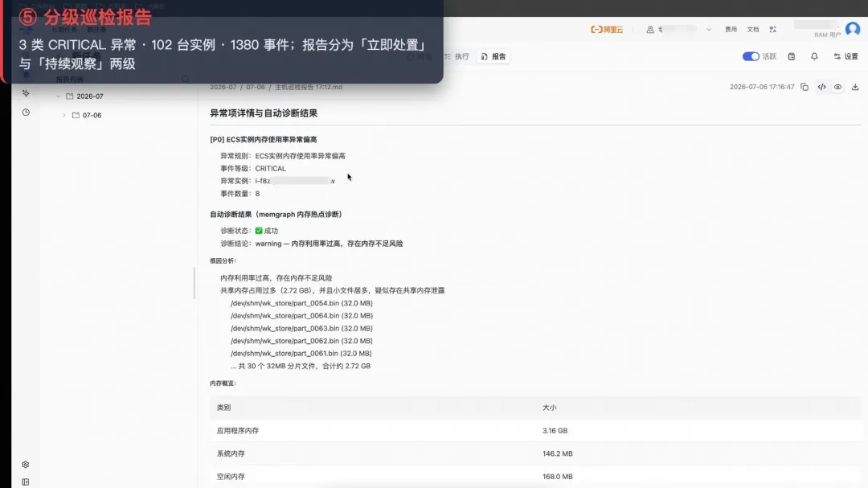Switch to the 执行 tab
The image size is (868, 488).
point(457,56)
